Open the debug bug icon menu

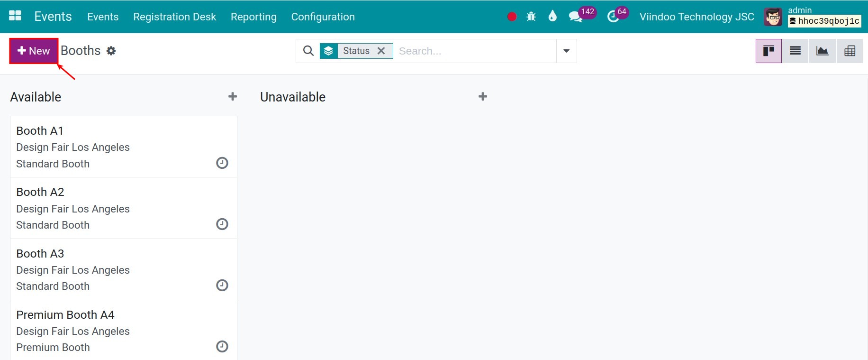pos(531,17)
